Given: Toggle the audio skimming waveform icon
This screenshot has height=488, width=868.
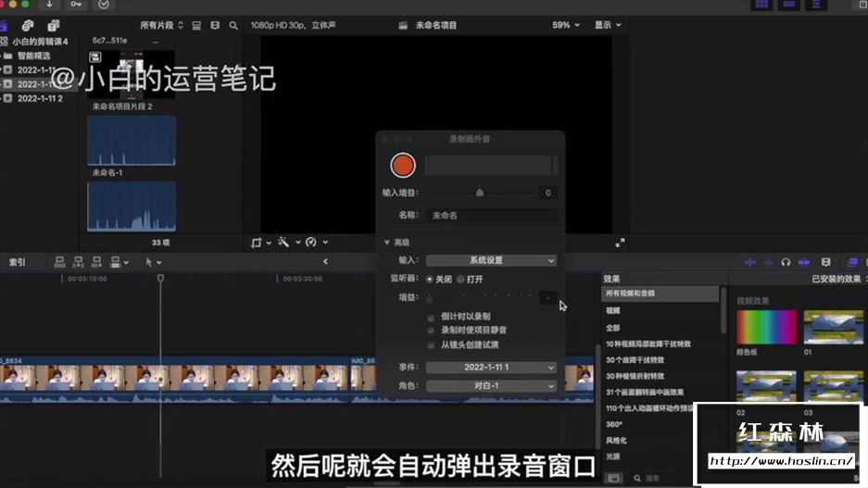Looking at the screenshot, I should coord(768,262).
